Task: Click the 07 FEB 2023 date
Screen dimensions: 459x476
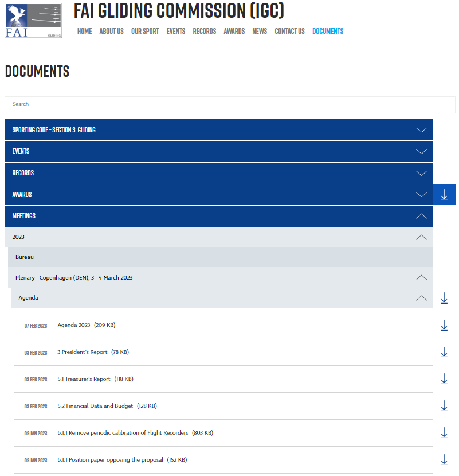Action: pyautogui.click(x=36, y=326)
